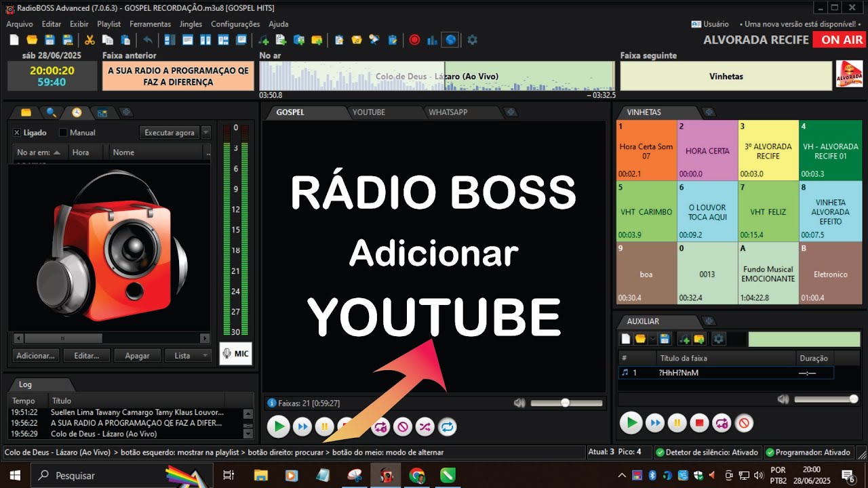Click the Adicionar... button

[x=35, y=355]
